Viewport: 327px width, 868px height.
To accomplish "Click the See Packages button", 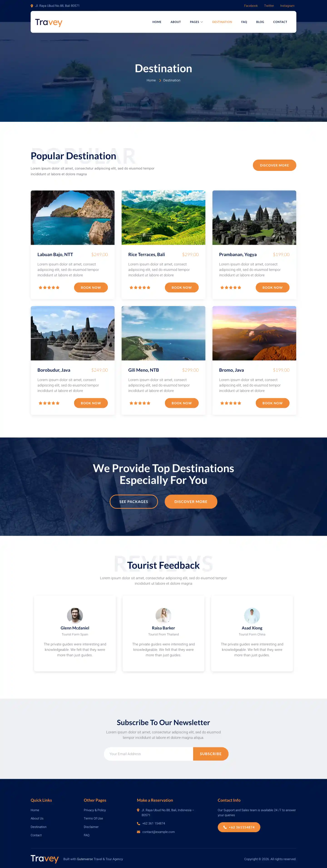I will pyautogui.click(x=134, y=501).
